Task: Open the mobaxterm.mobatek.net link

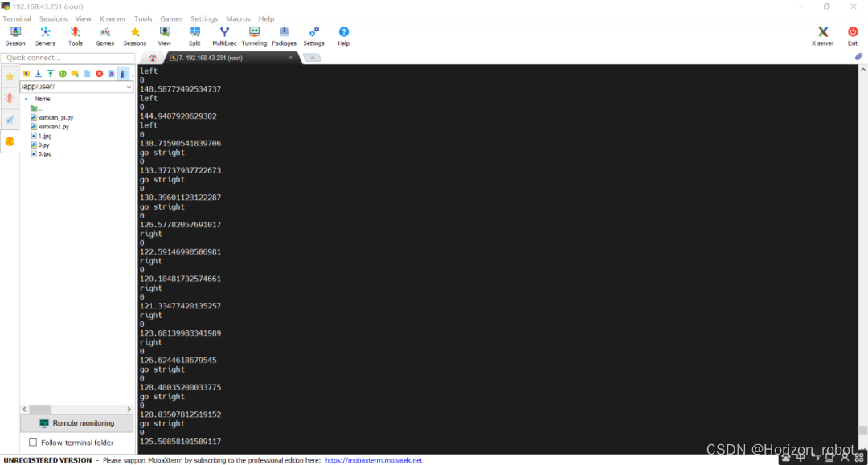Action: point(374,460)
